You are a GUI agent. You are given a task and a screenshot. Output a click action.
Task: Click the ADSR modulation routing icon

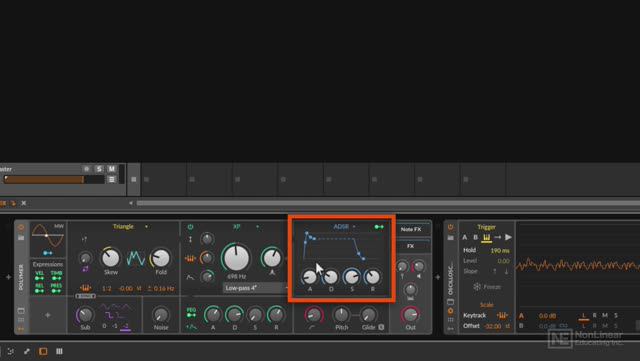(379, 227)
